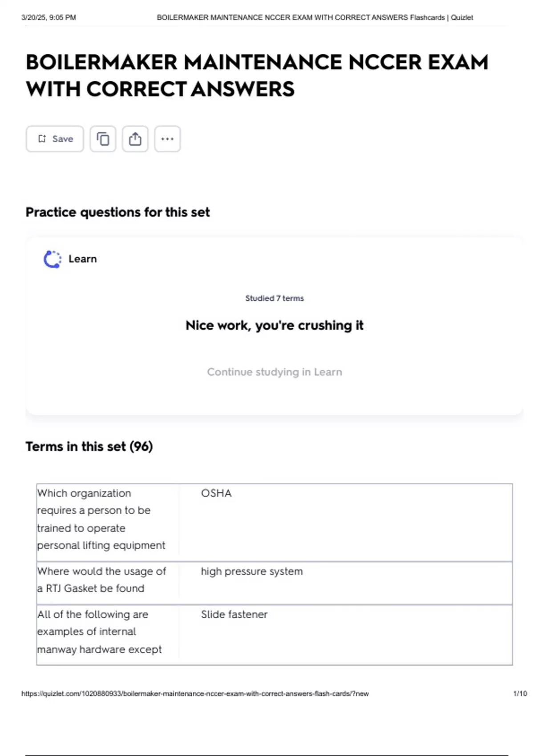
Task: Click the copy set icon
Action: point(103,139)
